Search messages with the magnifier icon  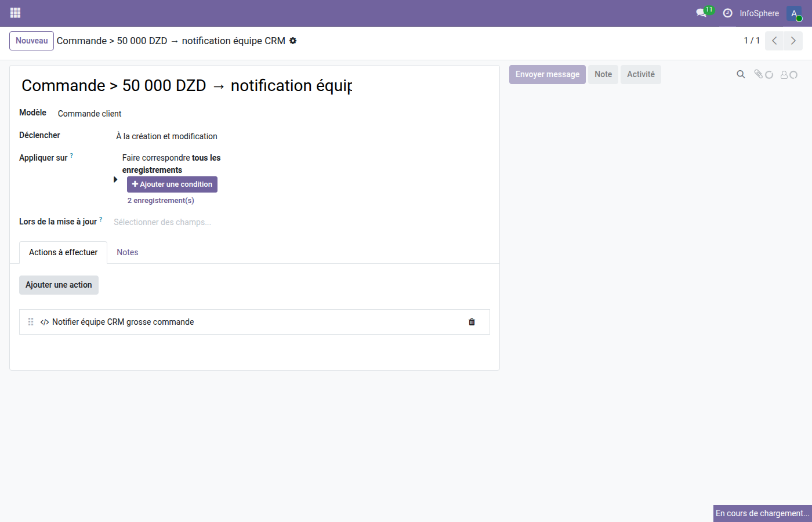[x=741, y=74]
